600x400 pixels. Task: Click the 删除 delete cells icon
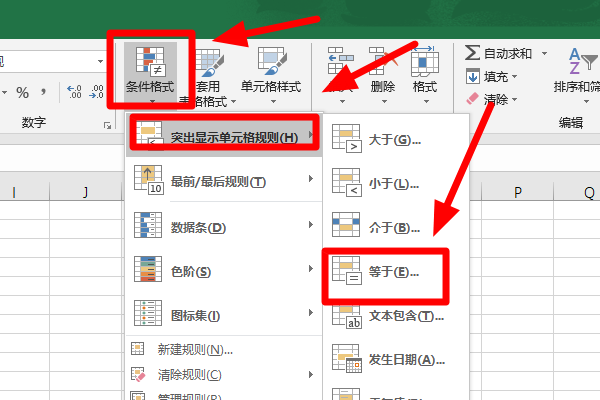(x=383, y=61)
